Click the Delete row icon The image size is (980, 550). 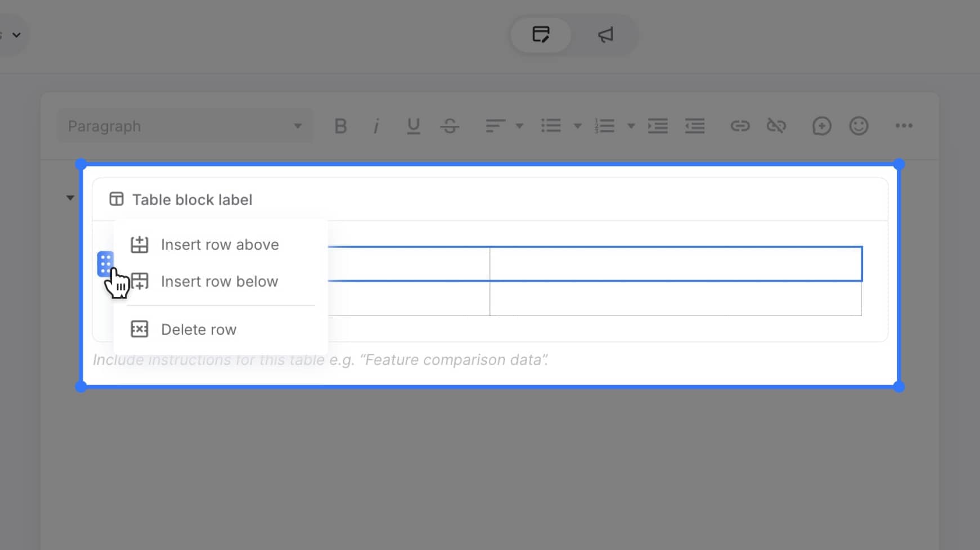[x=140, y=329]
